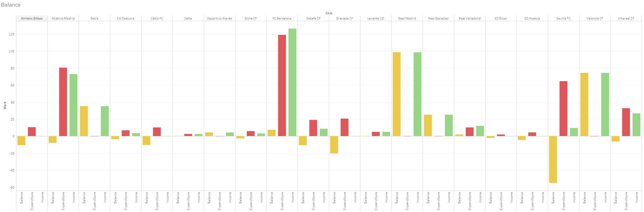
Task: Select Atlético Madrid's green Income bar
Action: pos(73,105)
